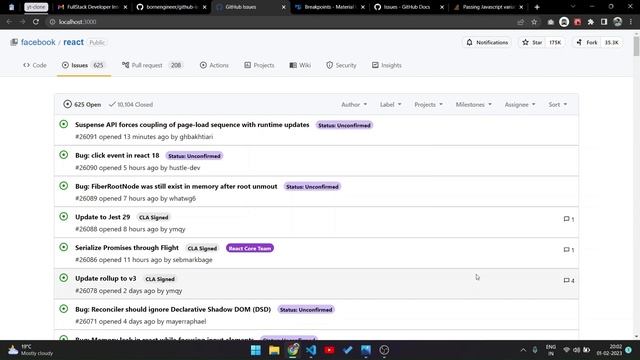Open the Actions tab

click(x=214, y=65)
